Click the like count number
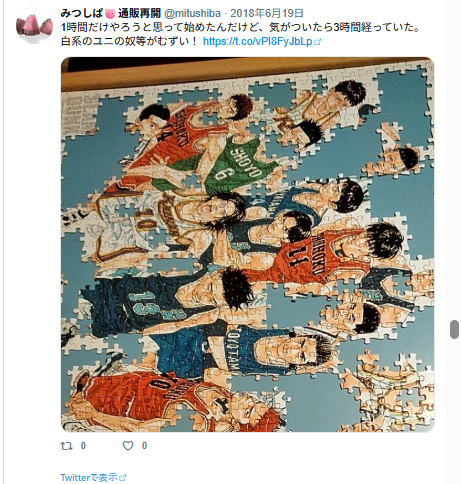The image size is (461, 484). pyautogui.click(x=144, y=446)
